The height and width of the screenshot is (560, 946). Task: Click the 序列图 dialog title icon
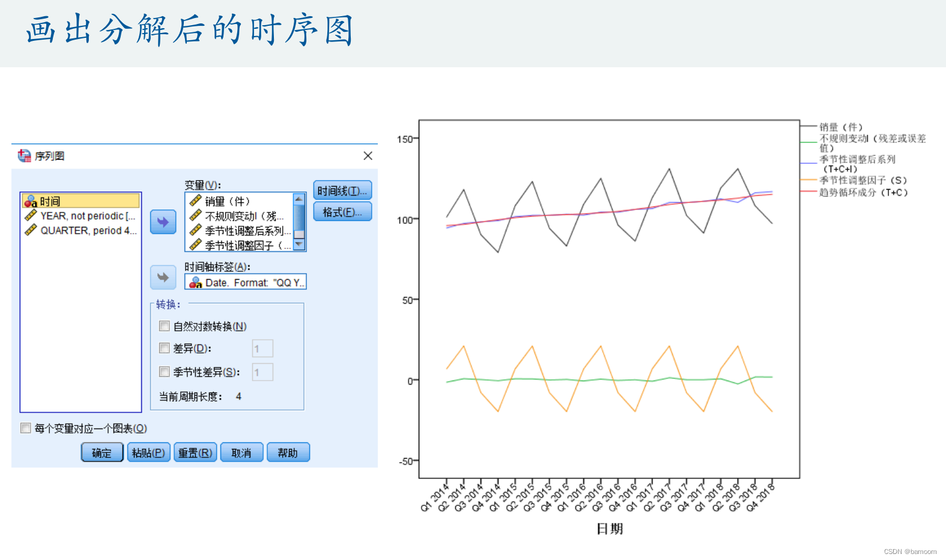(x=24, y=156)
